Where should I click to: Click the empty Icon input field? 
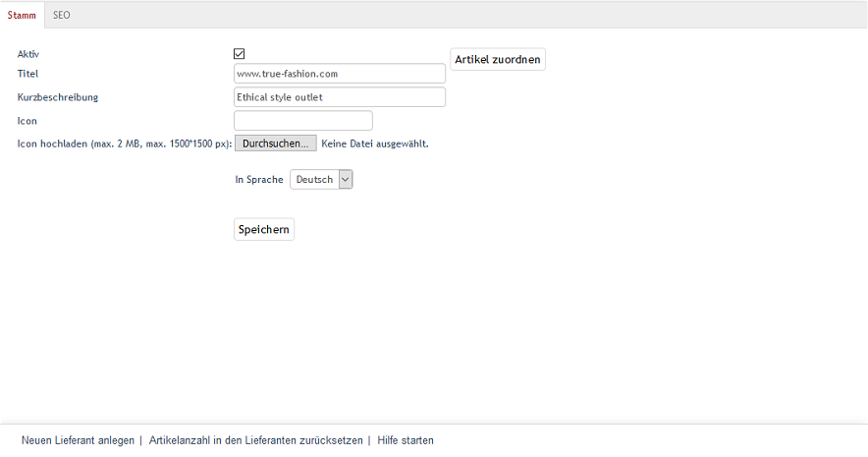(302, 121)
